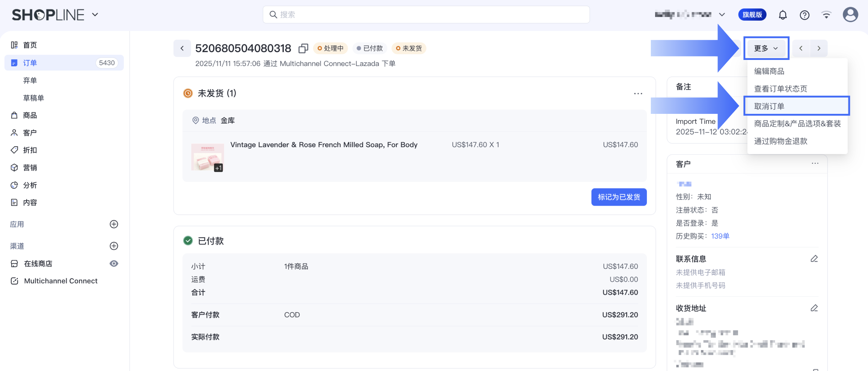
Task: Click the SHOPLINE logo
Action: pyautogui.click(x=48, y=15)
